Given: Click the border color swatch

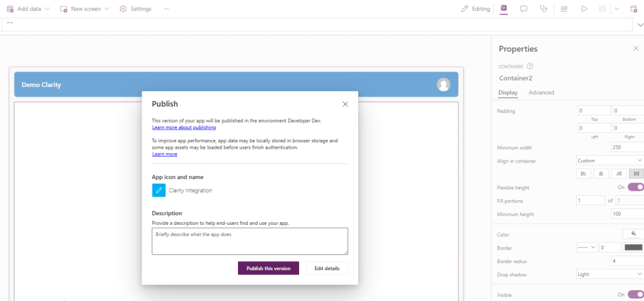Looking at the screenshot, I should click(633, 247).
